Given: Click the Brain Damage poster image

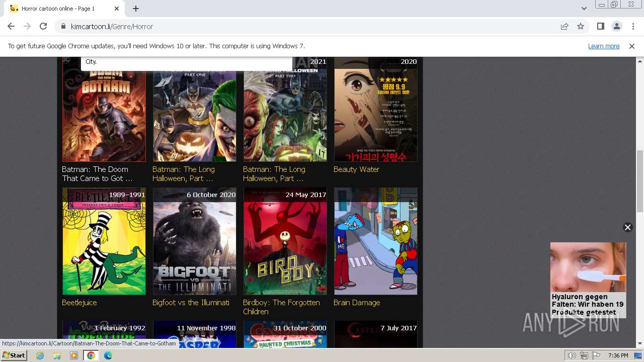Looking at the screenshot, I should (x=376, y=241).
